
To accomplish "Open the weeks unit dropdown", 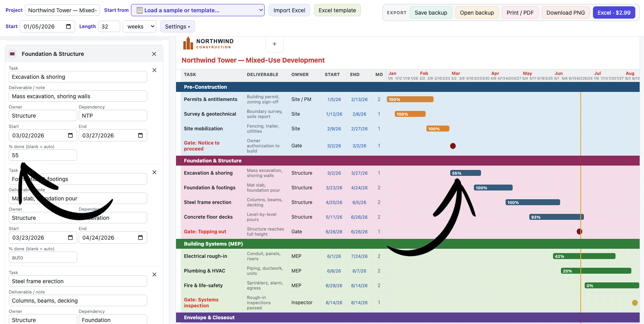I will pyautogui.click(x=140, y=27).
